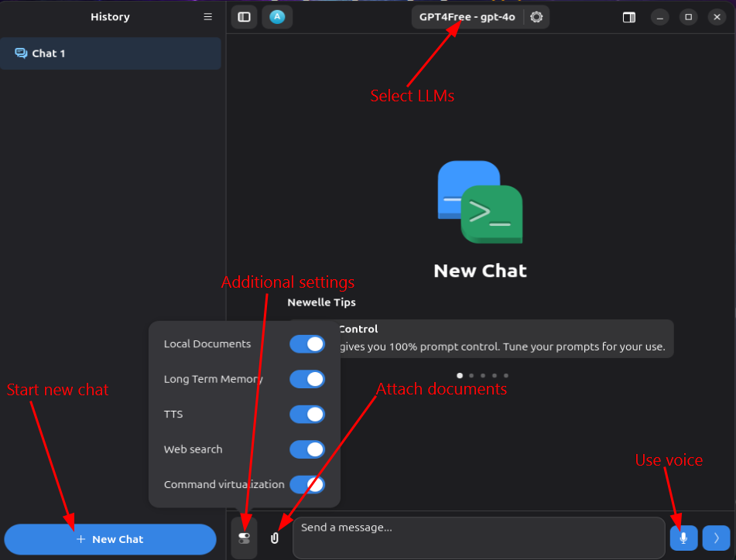736x560 pixels.
Task: Disable the Web search switch
Action: coord(307,449)
